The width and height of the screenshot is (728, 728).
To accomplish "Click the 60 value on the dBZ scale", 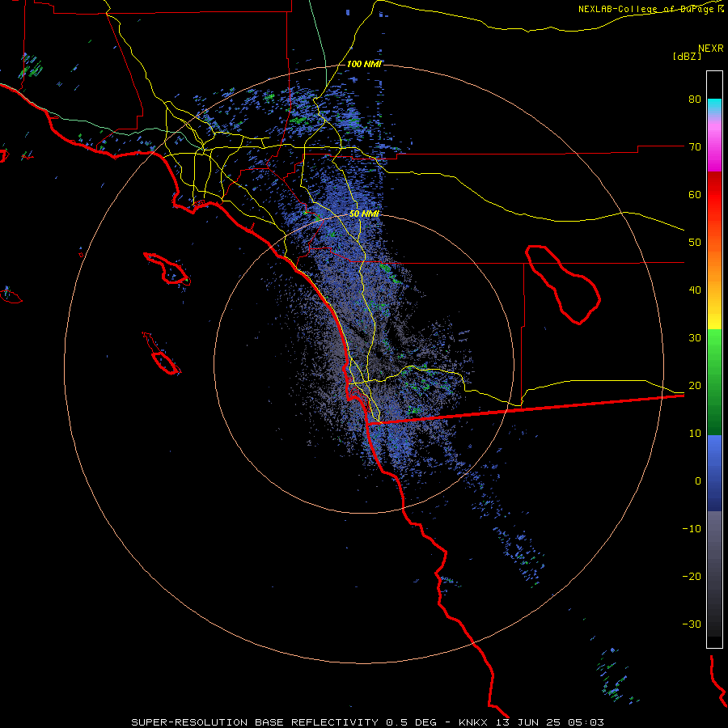I will [x=695, y=194].
